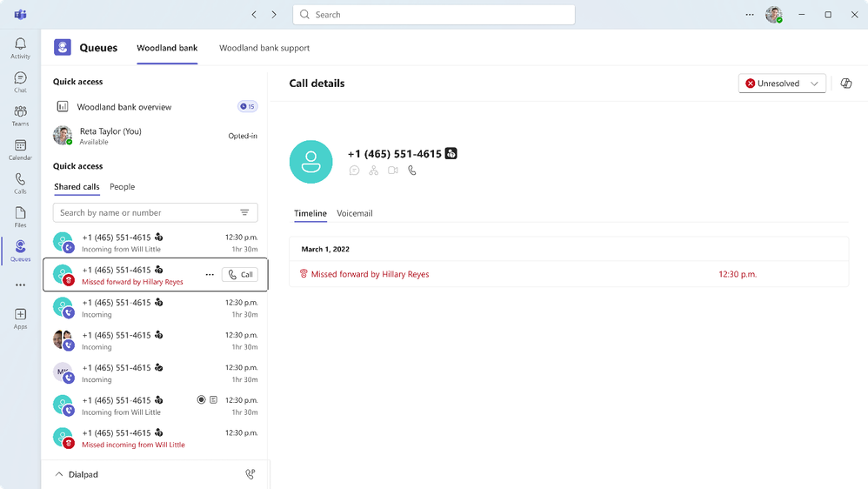Select the Queues app in the sidebar
868x489 pixels.
(20, 251)
